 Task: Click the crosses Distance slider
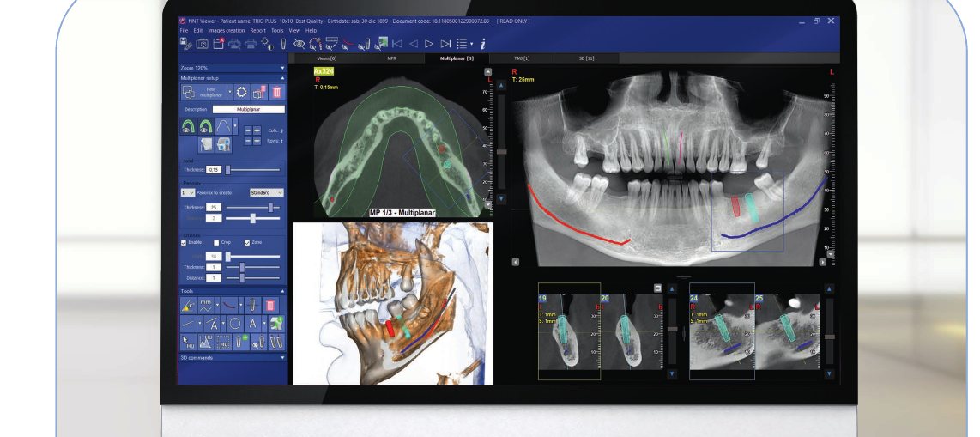tap(252, 277)
